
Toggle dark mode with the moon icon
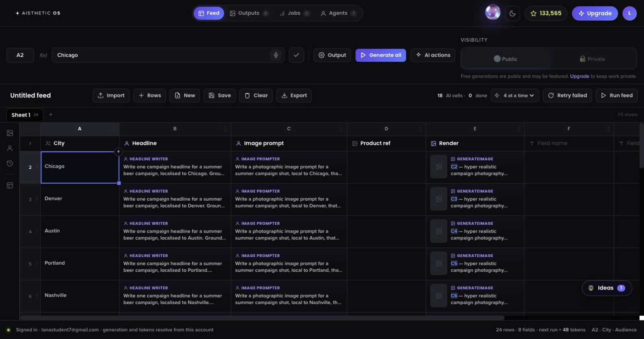click(512, 13)
